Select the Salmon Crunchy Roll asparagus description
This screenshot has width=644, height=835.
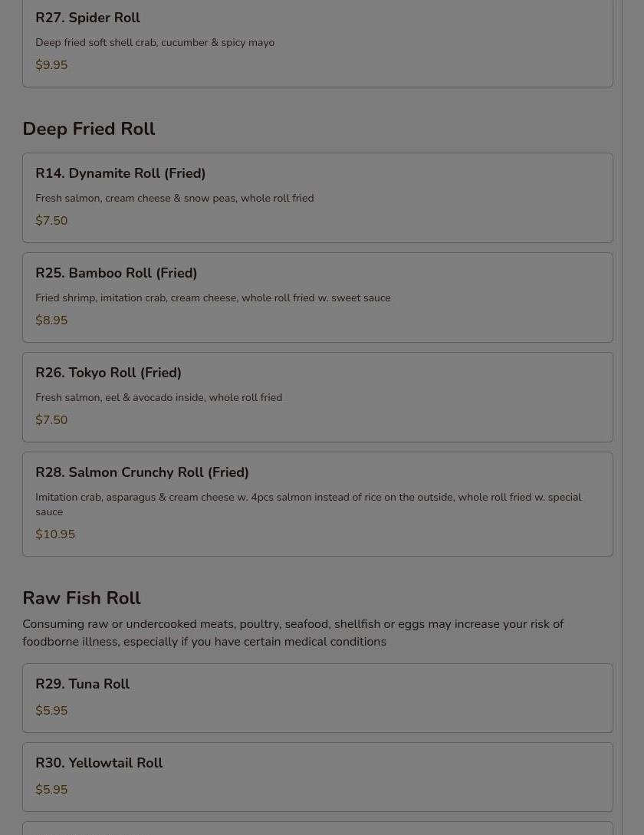pos(308,505)
